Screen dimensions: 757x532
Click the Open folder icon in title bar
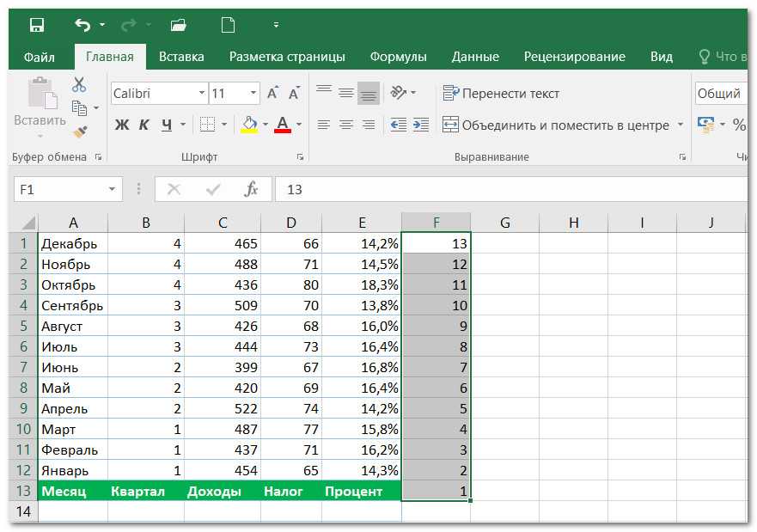[x=179, y=24]
